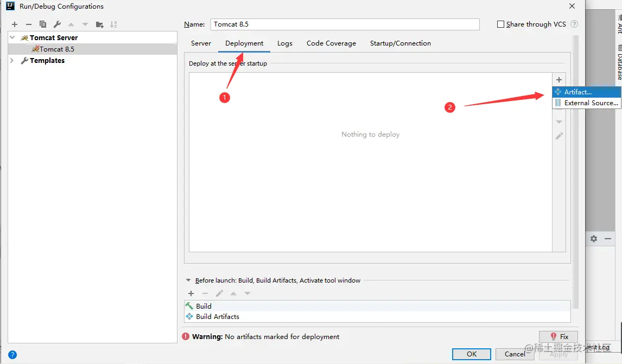Click the OK button
This screenshot has height=364, width=622.
[x=472, y=354]
